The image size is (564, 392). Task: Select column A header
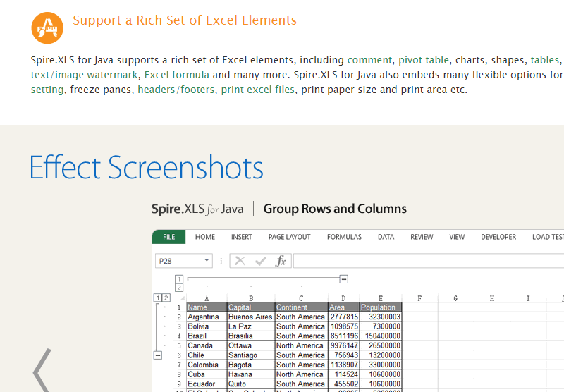(x=207, y=298)
